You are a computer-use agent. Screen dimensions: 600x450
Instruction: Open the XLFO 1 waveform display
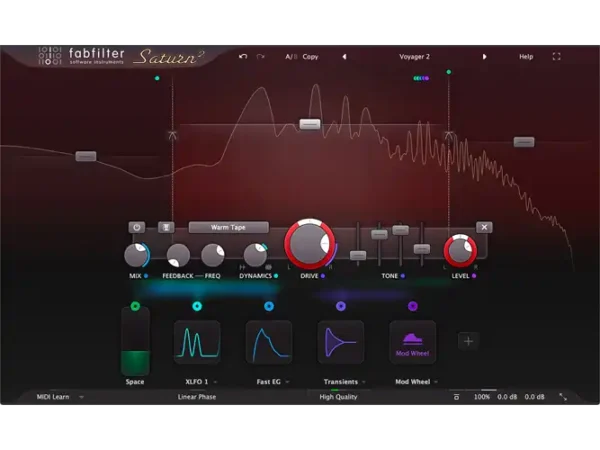pos(197,342)
